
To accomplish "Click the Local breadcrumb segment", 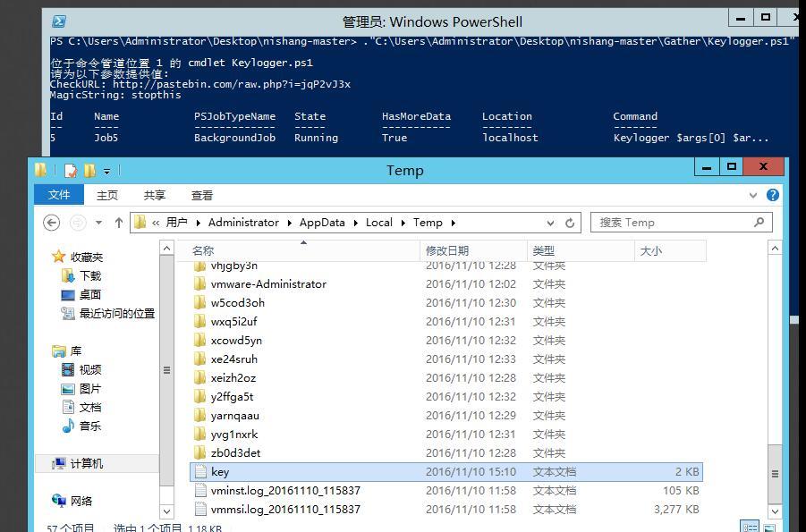I will pyautogui.click(x=378, y=223).
